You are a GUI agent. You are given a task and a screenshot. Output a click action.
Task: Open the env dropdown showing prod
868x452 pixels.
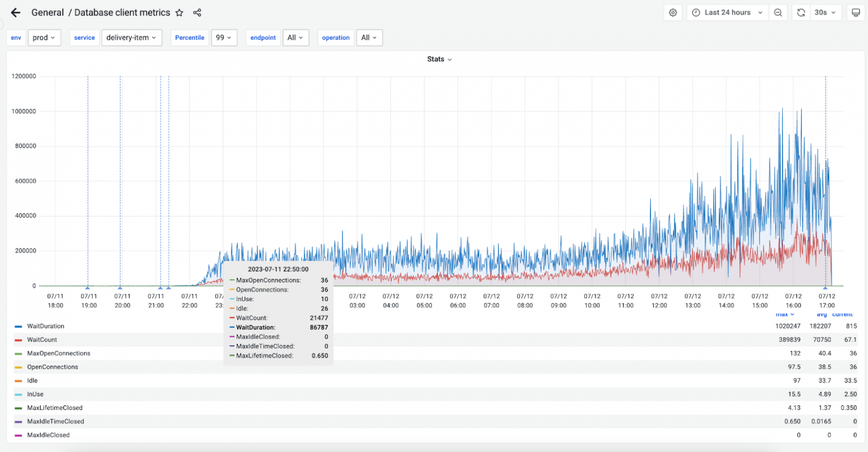click(44, 38)
